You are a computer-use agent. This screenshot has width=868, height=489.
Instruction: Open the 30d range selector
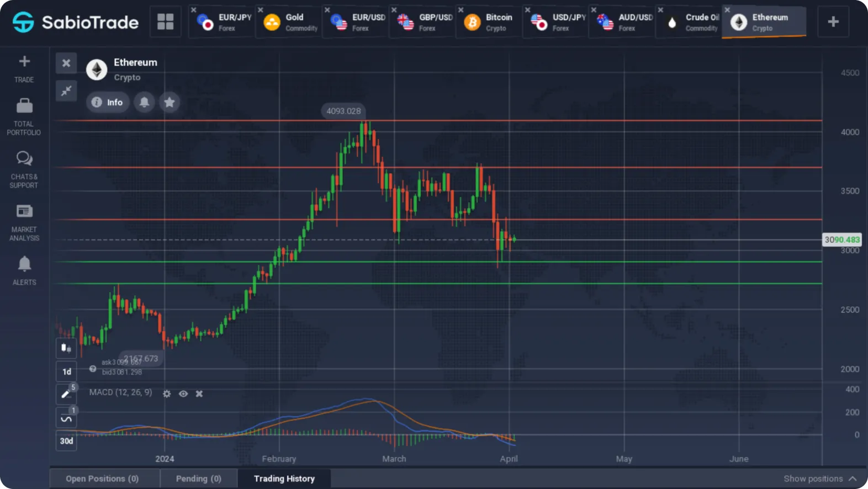click(x=66, y=441)
